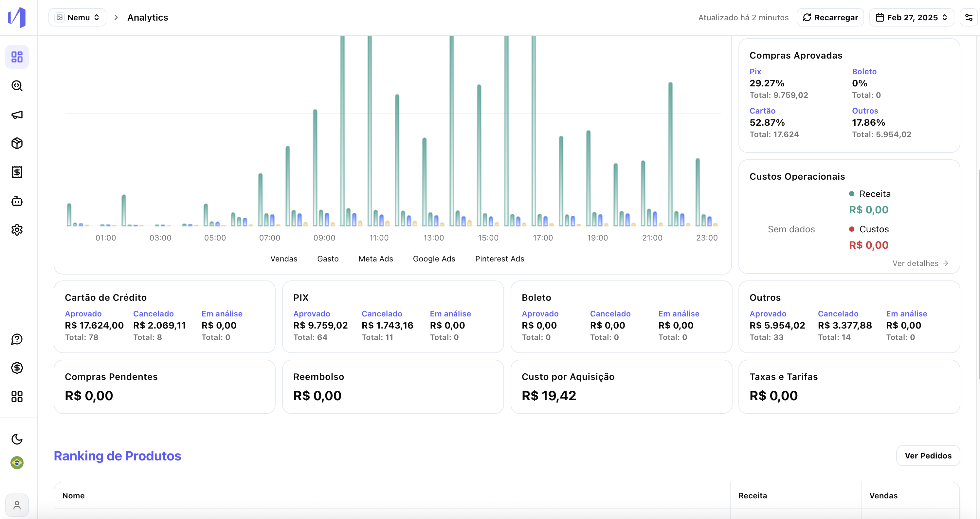Open the filter sliders icon at top right
Screen dimensions: 980x519
pos(969,17)
